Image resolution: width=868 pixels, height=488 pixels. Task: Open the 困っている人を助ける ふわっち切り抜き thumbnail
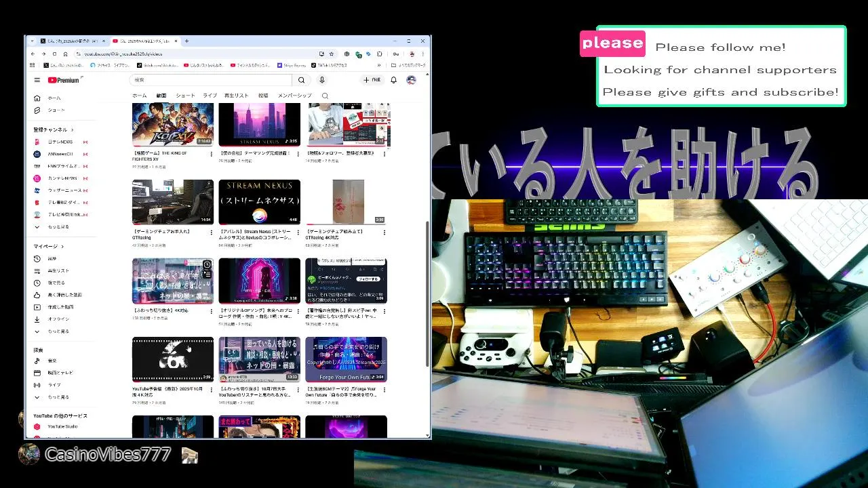260,359
